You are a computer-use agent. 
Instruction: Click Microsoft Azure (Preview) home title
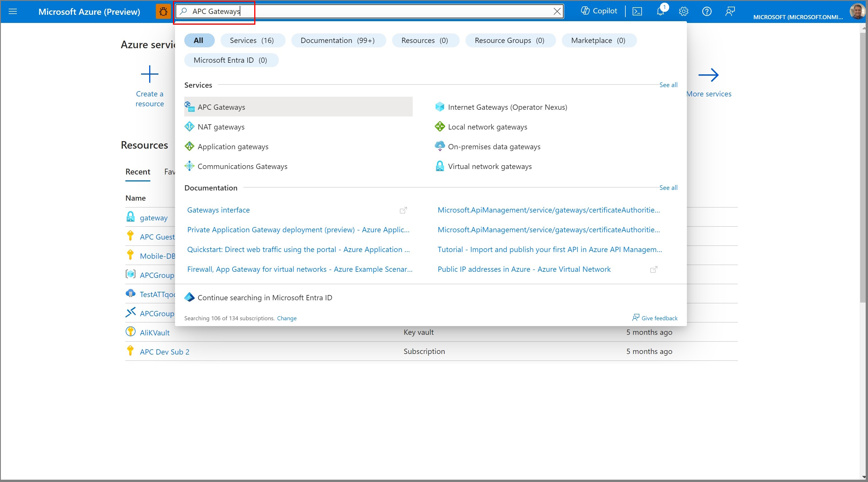point(89,12)
